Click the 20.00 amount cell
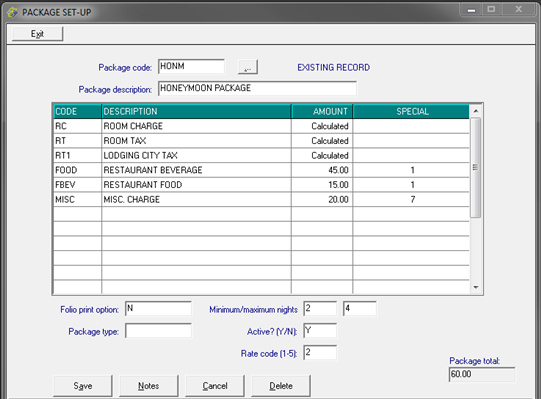The image size is (541, 399). tap(322, 200)
